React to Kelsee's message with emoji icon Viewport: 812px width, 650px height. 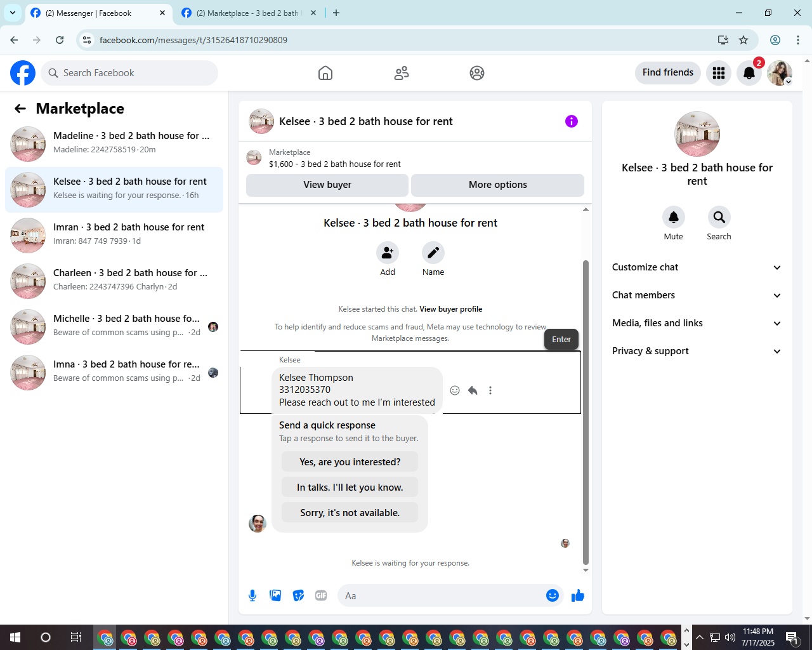[x=455, y=390]
